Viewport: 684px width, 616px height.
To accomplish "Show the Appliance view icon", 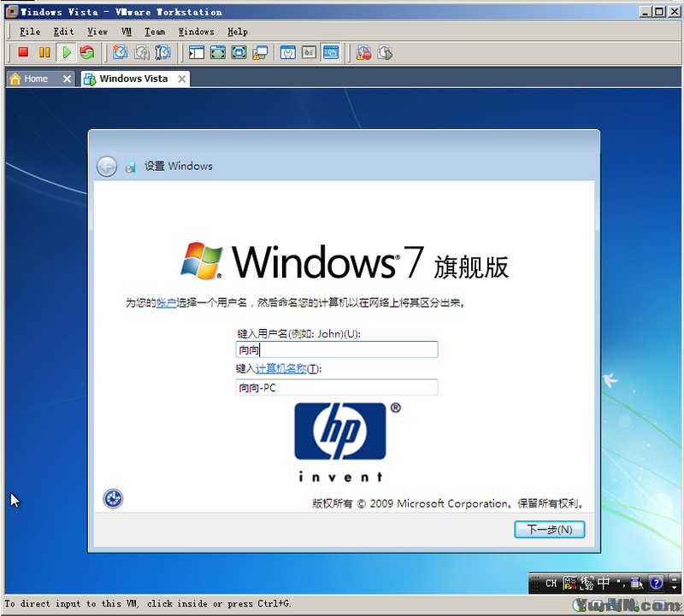I will [x=309, y=53].
